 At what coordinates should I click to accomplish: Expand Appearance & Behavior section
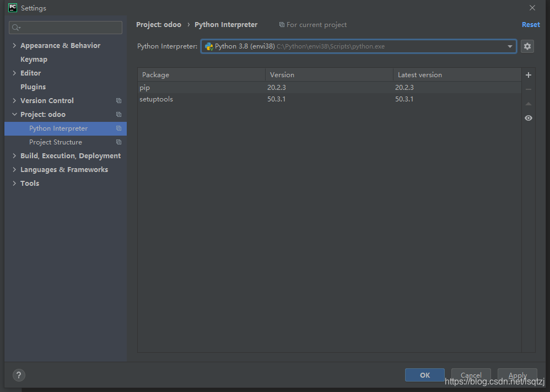[14, 46]
